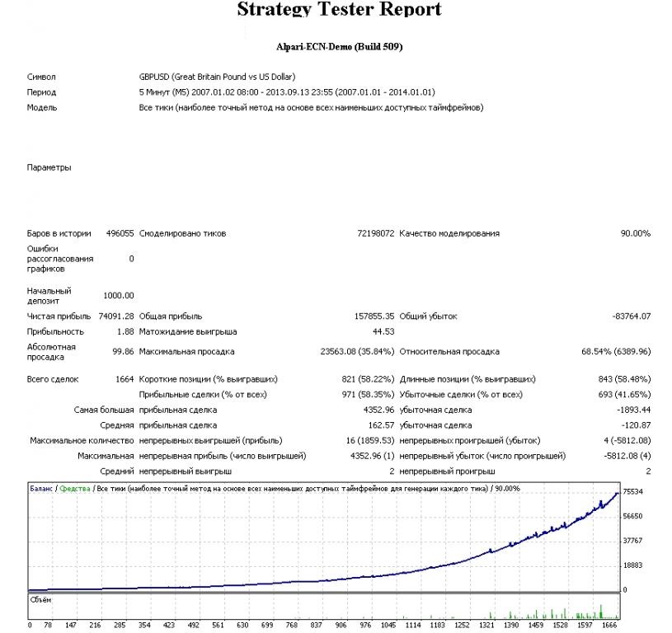Select the largest profit trade value 4352.96
The width and height of the screenshot is (672, 633).
tap(378, 410)
